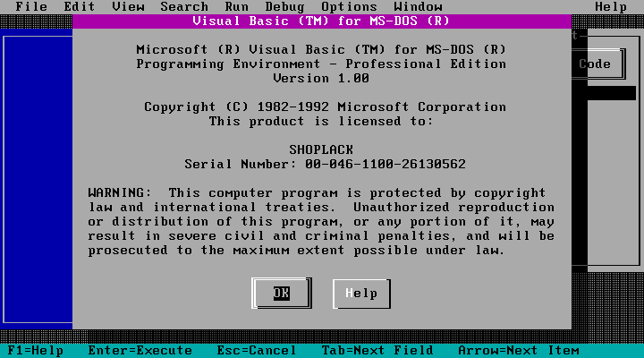Click the 'This product is licensed to:' line
Image resolution: width=644 pixels, height=358 pixels.
(x=321, y=121)
